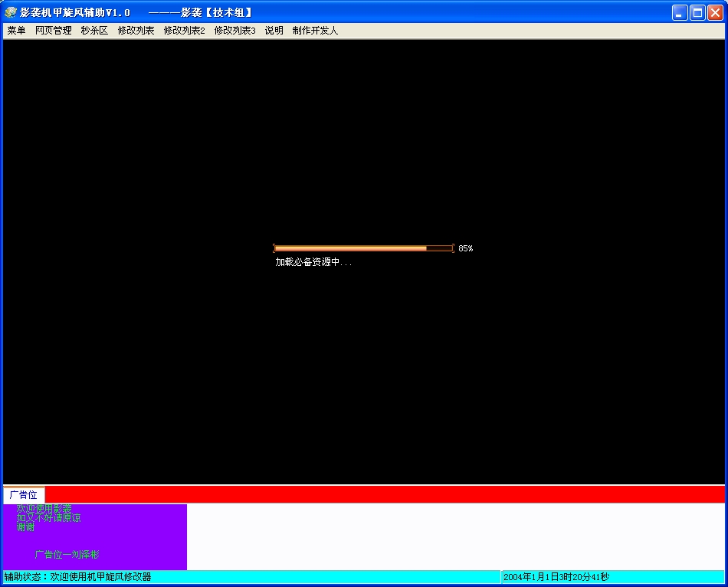Click the orange loading progress bar
728x587 pixels.
click(x=363, y=248)
